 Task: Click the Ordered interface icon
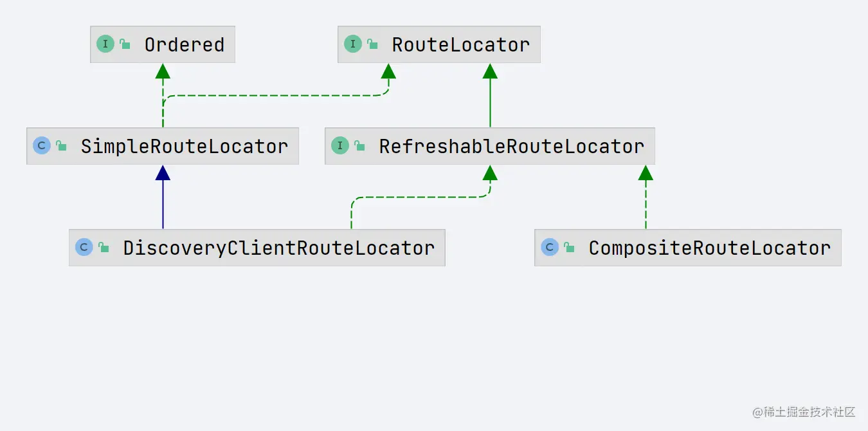pyautogui.click(x=105, y=44)
